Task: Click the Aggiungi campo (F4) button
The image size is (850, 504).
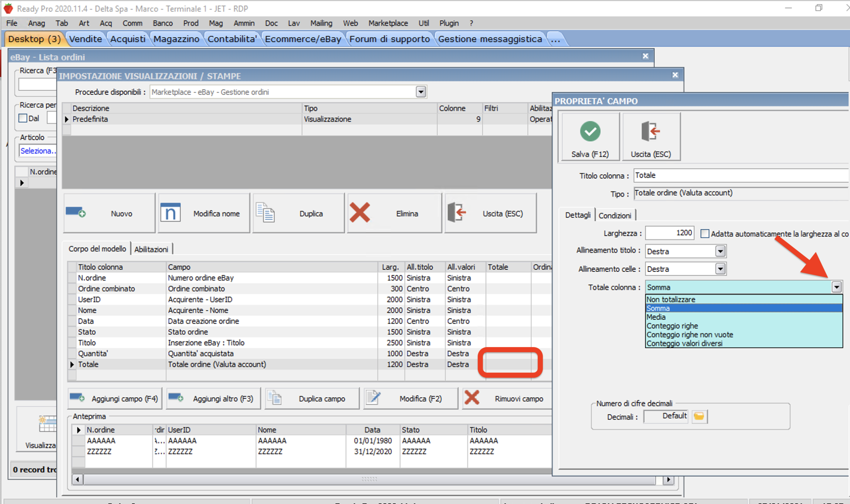Action: coord(115,398)
